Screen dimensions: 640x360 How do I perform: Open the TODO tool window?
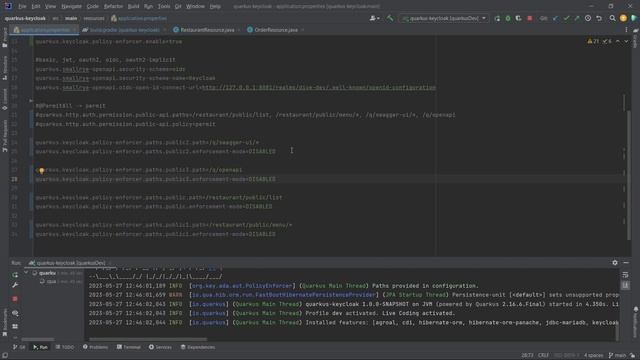click(65, 347)
